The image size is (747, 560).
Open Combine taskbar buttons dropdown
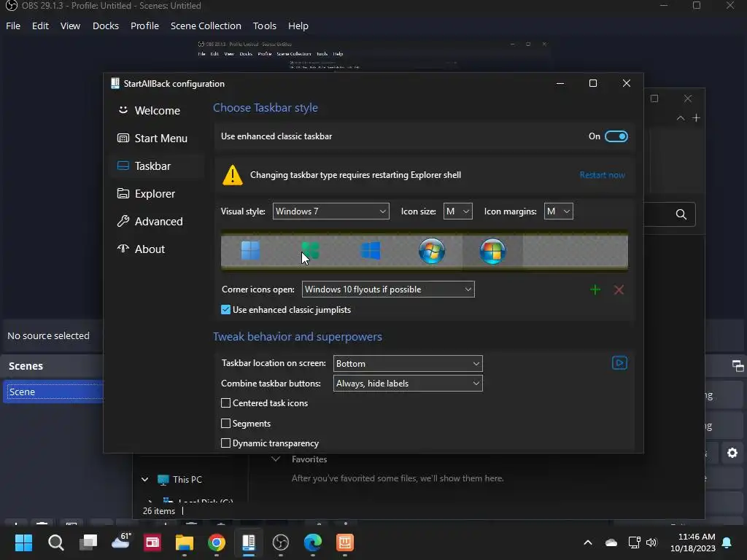click(x=408, y=384)
